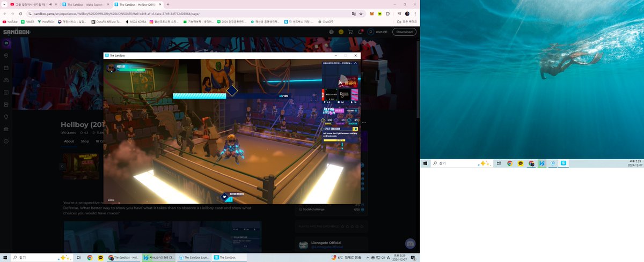The width and height of the screenshot is (644, 262).
Task: Switch to The Sandbox - Alpha Season tab
Action: coord(84,4)
